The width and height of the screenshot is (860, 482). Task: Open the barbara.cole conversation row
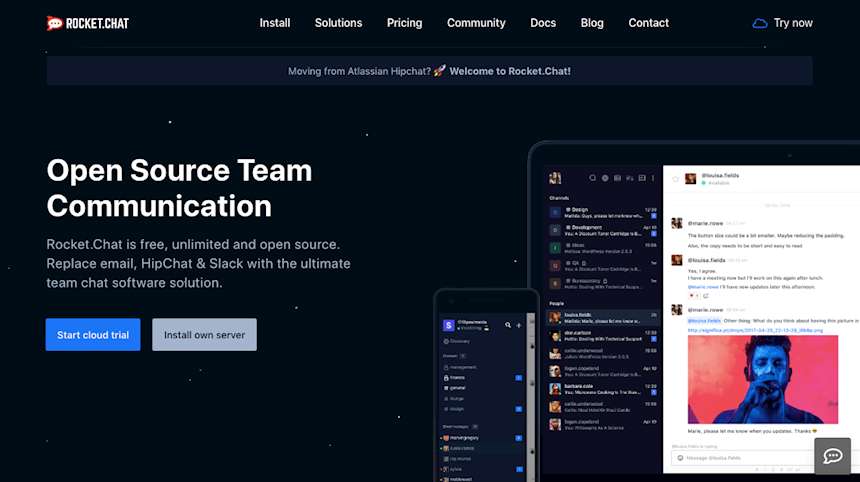coord(603,389)
